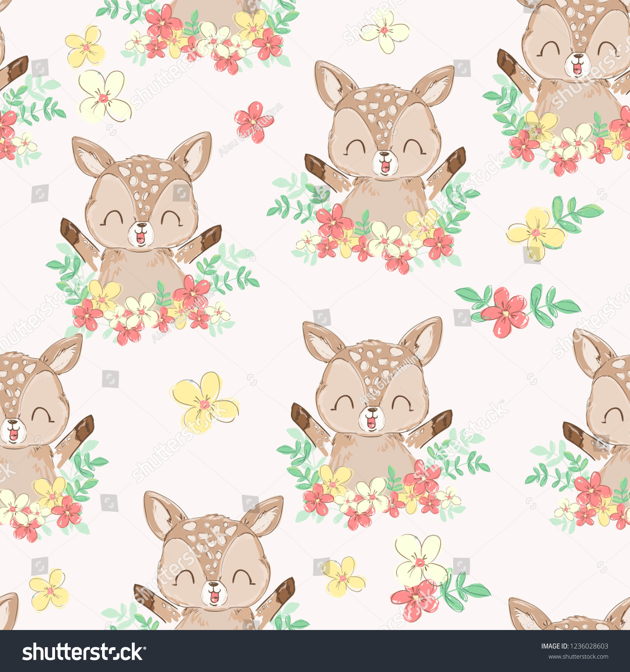Screen dimensions: 630x672
Task: Click the shutterstock logo in footer
Action: [84, 652]
